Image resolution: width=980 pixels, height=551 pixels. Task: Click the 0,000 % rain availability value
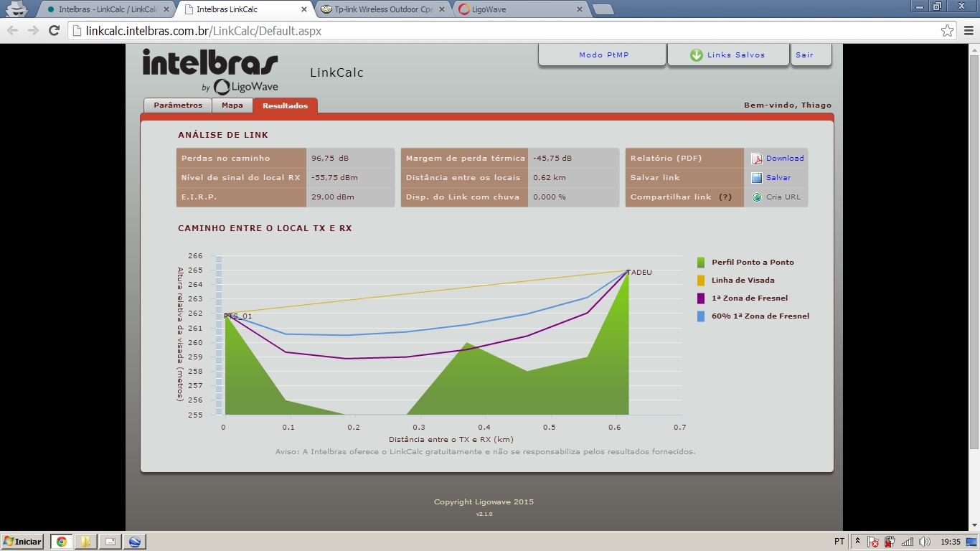(550, 197)
